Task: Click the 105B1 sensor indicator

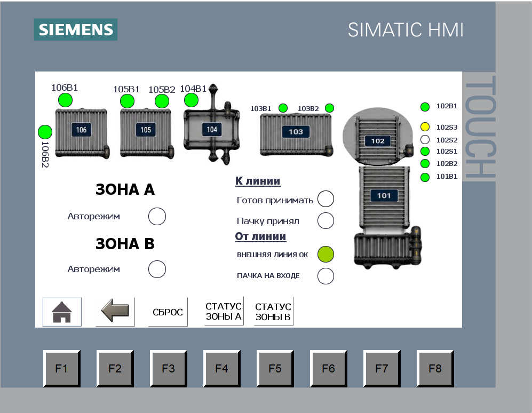Action: 127,101
